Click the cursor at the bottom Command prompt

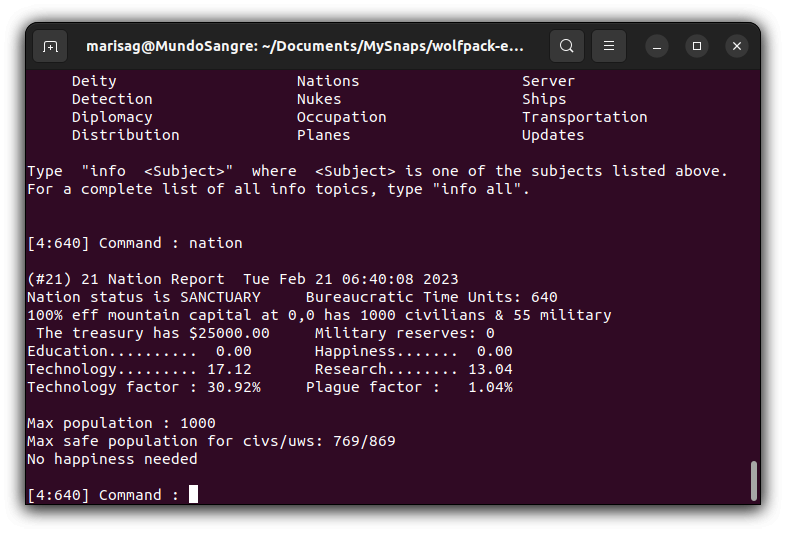click(x=193, y=495)
